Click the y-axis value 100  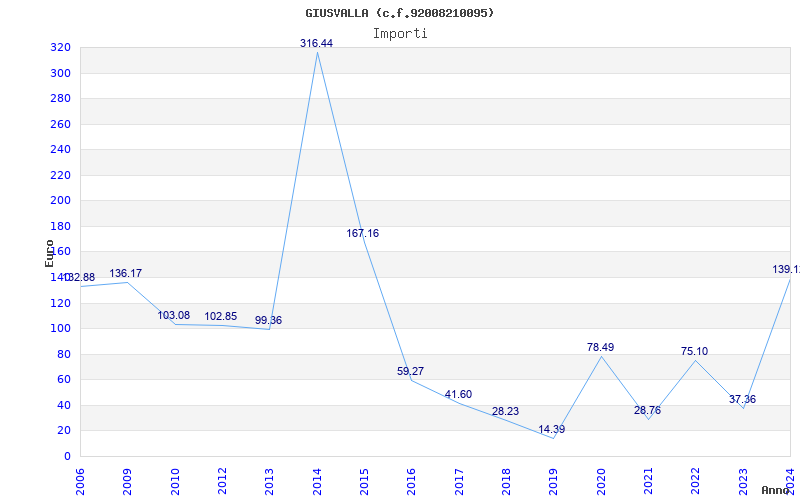click(x=60, y=329)
